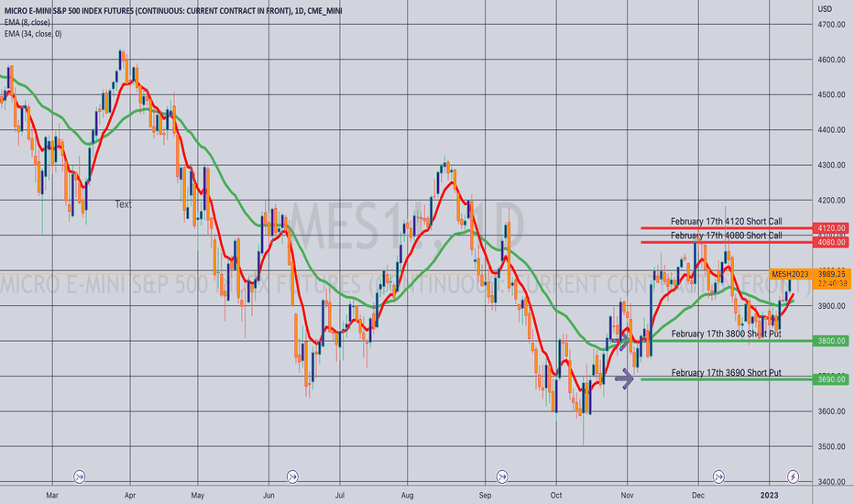Click the Oct label on time axis
The width and height of the screenshot is (854, 504).
tap(556, 495)
